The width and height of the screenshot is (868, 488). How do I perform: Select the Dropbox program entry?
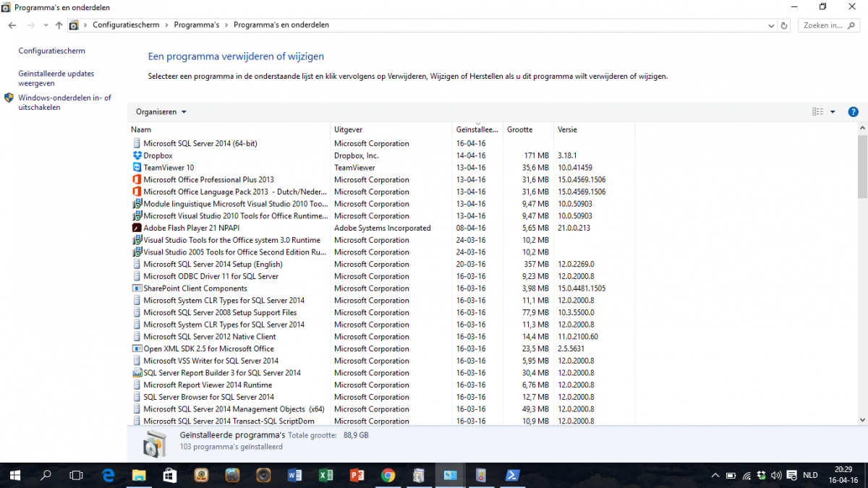(x=158, y=155)
